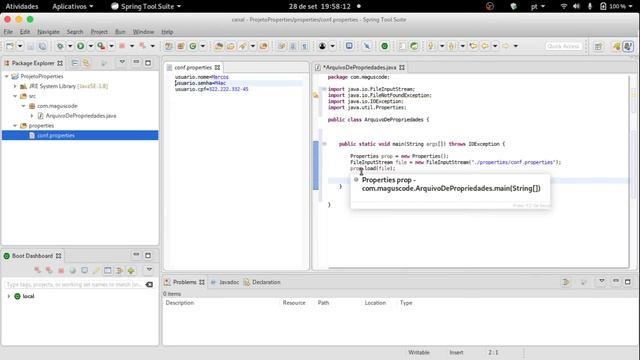The height and width of the screenshot is (360, 640).
Task: Click the New file wizard icon in toolbar
Action: click(x=10, y=46)
